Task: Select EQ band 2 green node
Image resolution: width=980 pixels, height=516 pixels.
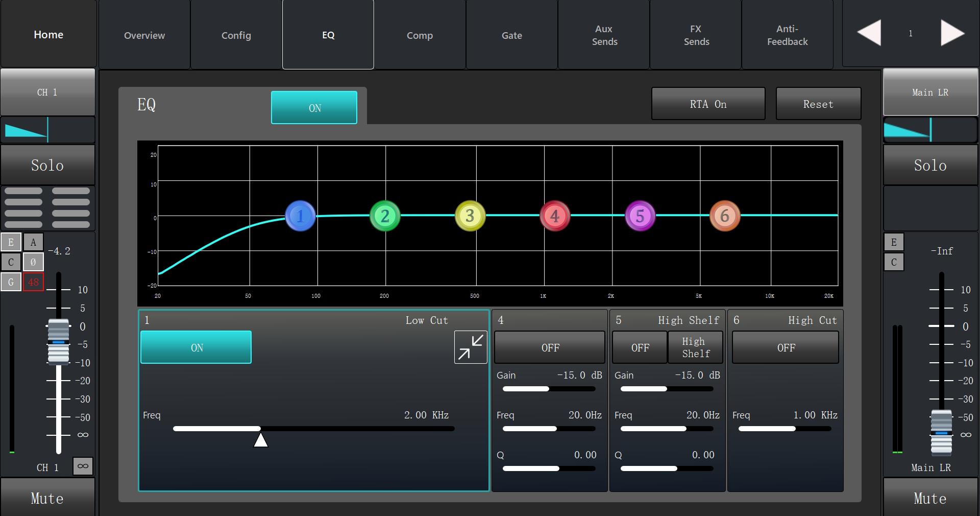Action: [385, 216]
